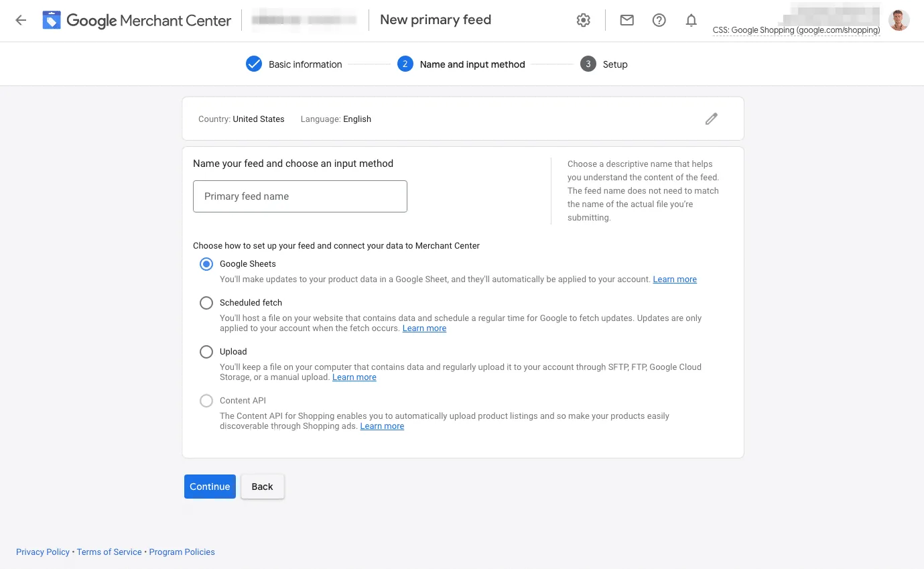Open Learn more about Scheduled fetch

coord(424,328)
